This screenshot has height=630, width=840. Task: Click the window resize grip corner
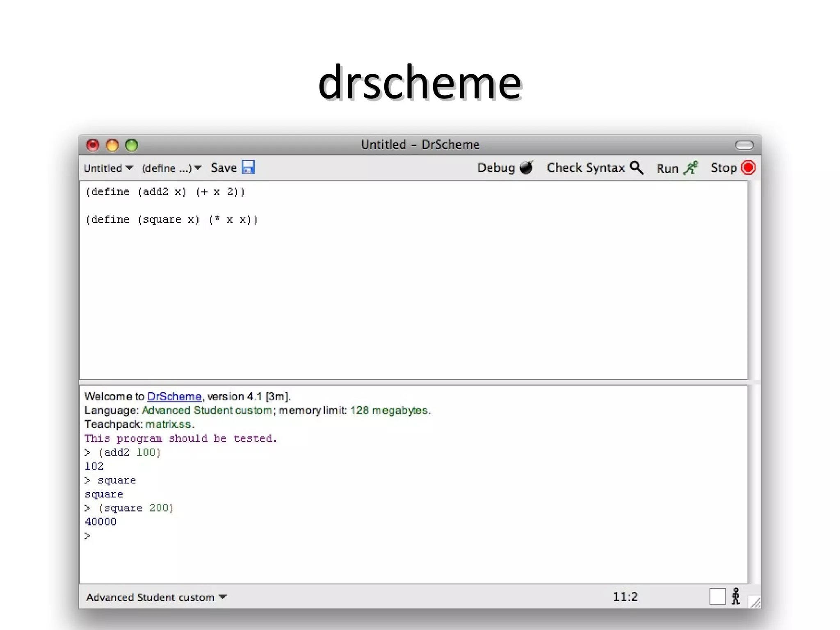755,602
